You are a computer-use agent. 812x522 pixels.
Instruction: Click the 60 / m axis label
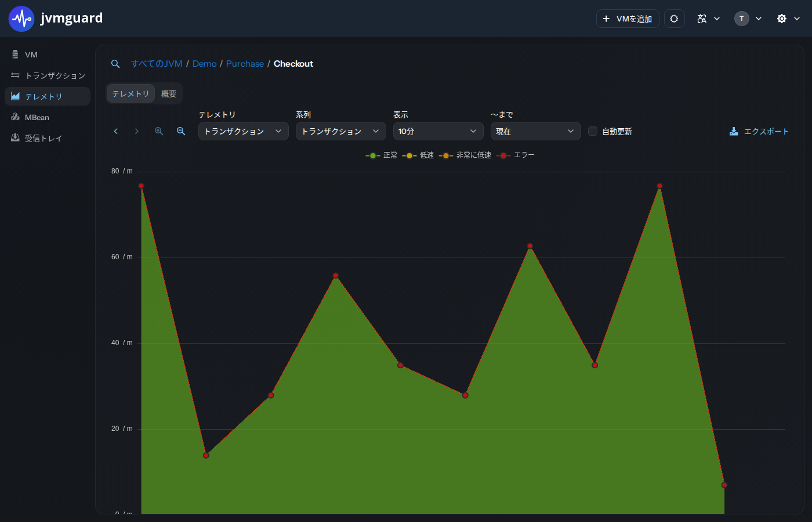click(122, 257)
